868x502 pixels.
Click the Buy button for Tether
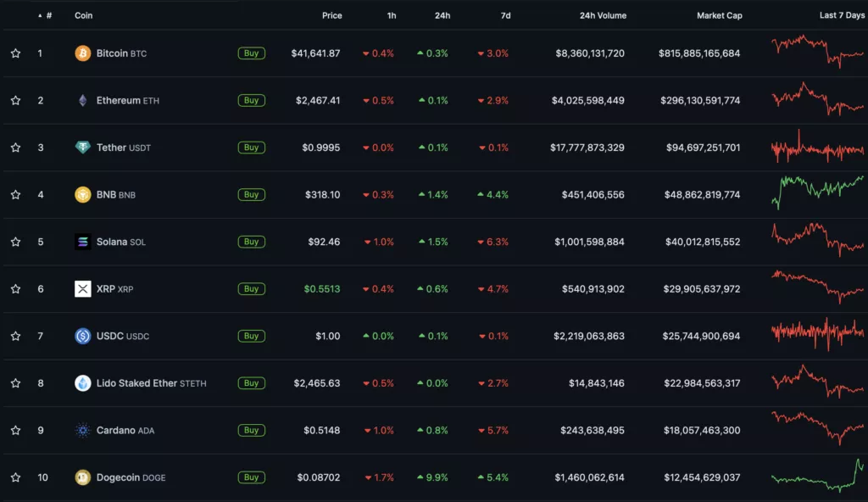click(x=251, y=148)
